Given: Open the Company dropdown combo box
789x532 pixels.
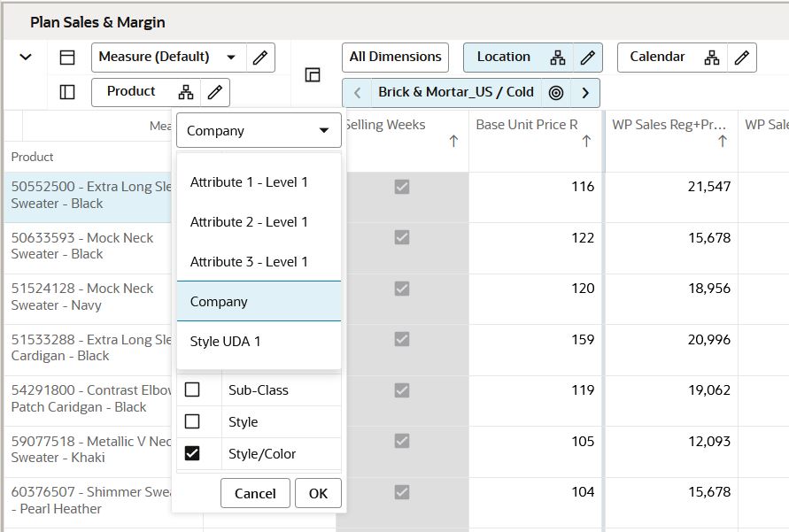Looking at the screenshot, I should coord(259,131).
